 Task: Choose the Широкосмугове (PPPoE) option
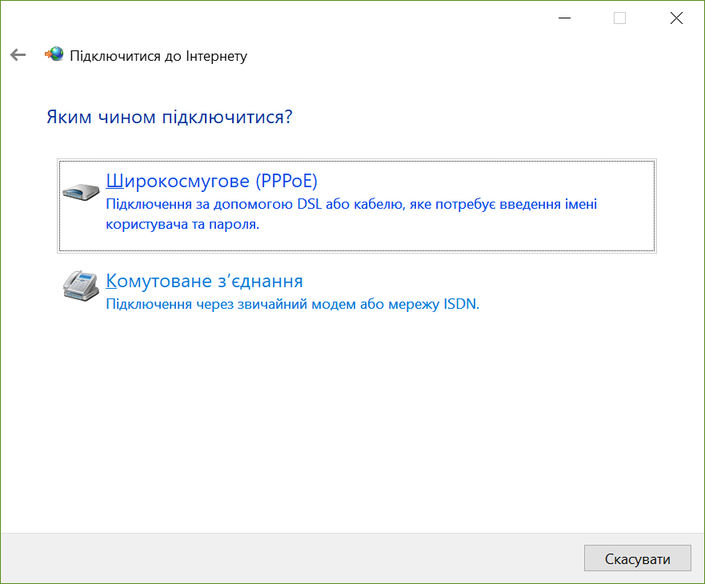point(357,206)
